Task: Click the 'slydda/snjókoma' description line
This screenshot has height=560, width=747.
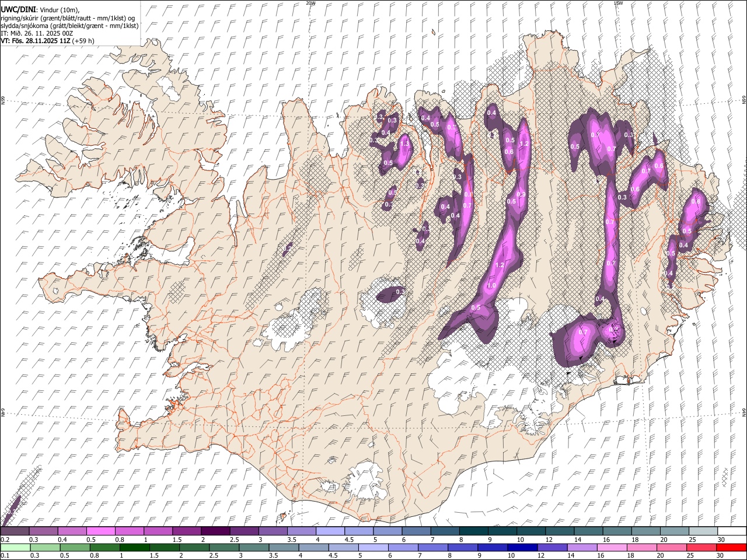Action: tap(69, 26)
